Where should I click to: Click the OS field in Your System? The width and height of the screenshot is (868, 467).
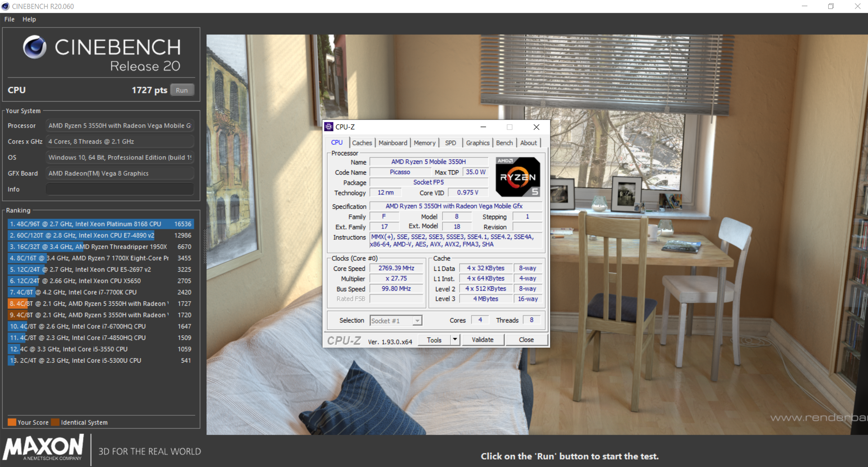(120, 157)
